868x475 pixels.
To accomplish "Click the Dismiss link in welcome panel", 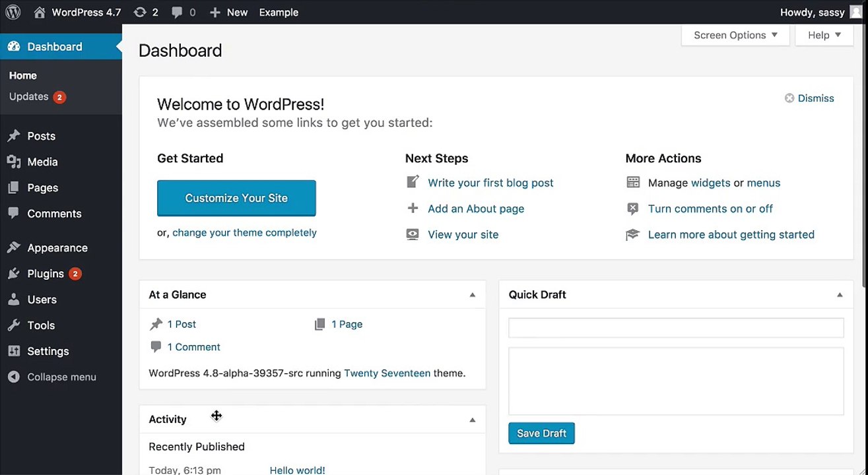I will [816, 98].
